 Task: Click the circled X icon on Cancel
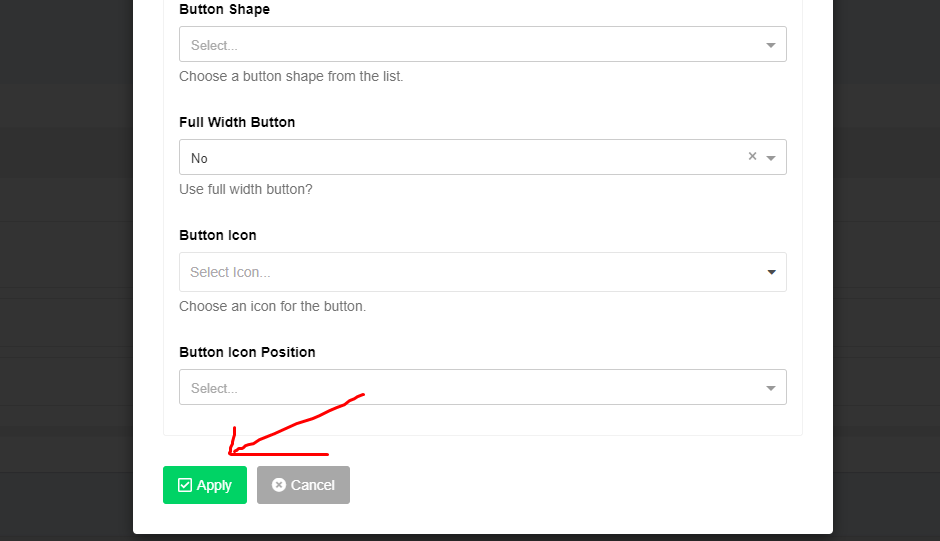pyautogui.click(x=279, y=485)
